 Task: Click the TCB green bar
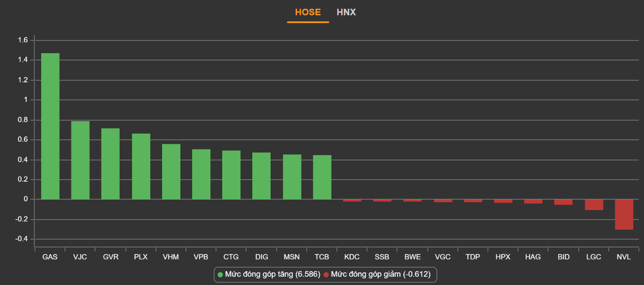[322, 178]
